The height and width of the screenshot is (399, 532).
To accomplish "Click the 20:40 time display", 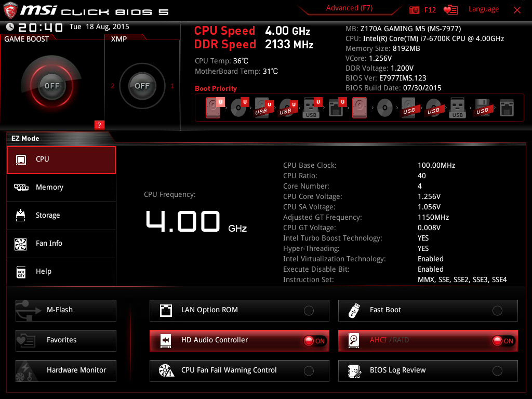I will pyautogui.click(x=41, y=28).
